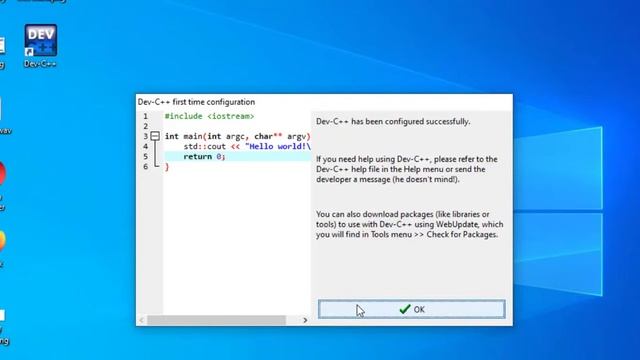Click the 'std::cout << "Hello world!' line
The image size is (640, 360).
coord(247,147)
